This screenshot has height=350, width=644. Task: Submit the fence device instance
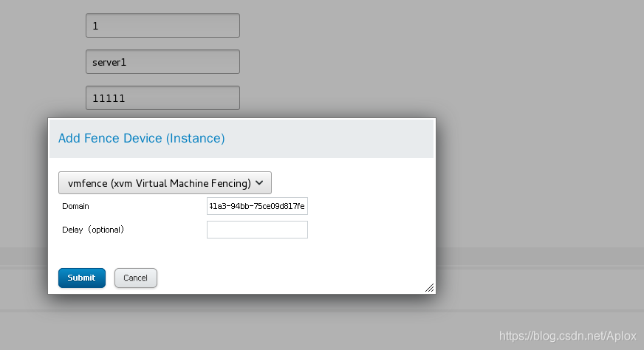pyautogui.click(x=82, y=278)
